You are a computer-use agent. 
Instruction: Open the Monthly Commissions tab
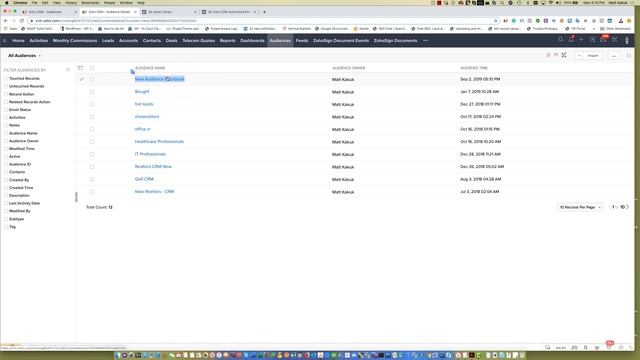[75, 40]
